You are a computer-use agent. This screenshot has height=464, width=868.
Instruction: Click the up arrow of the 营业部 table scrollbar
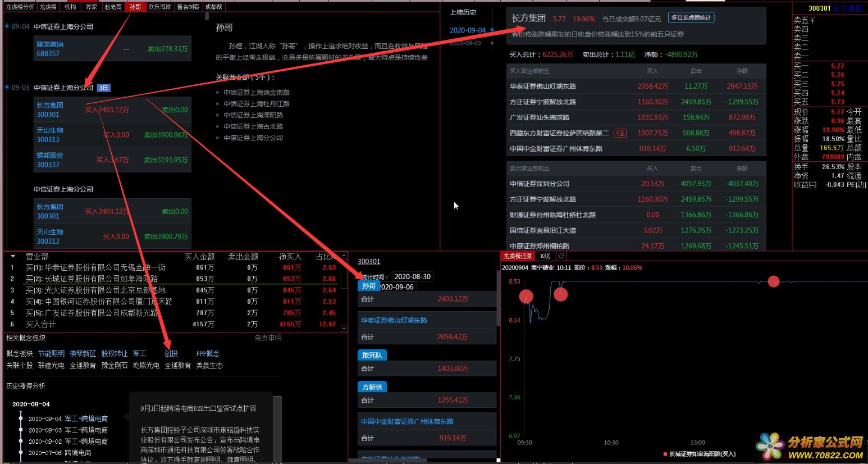click(344, 256)
